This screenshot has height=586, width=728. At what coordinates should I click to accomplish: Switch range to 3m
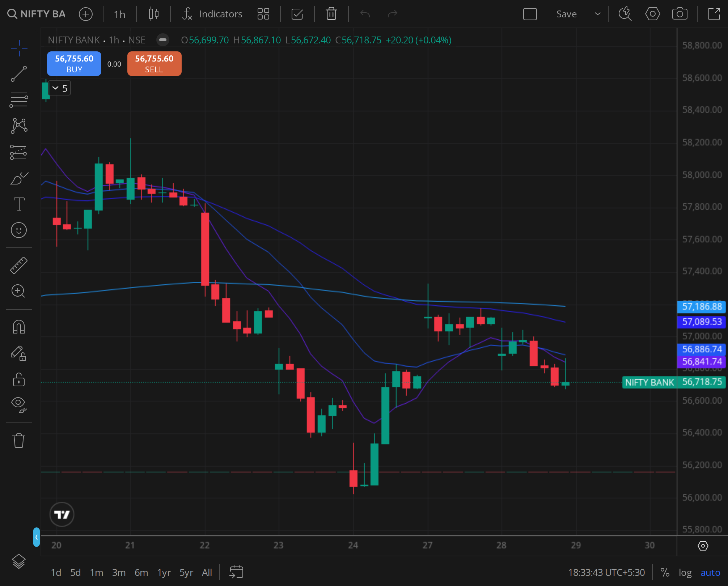point(119,573)
